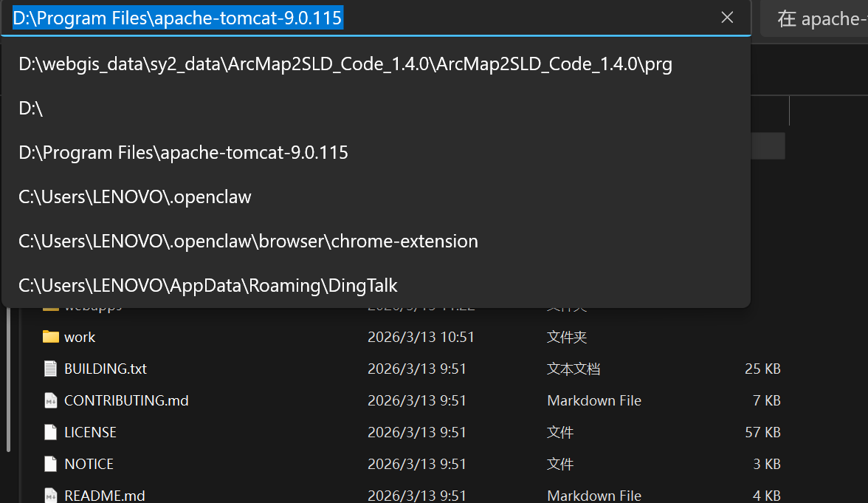Screen dimensions: 868x503
Task: Click the 7 KB size value
Action: (767, 400)
